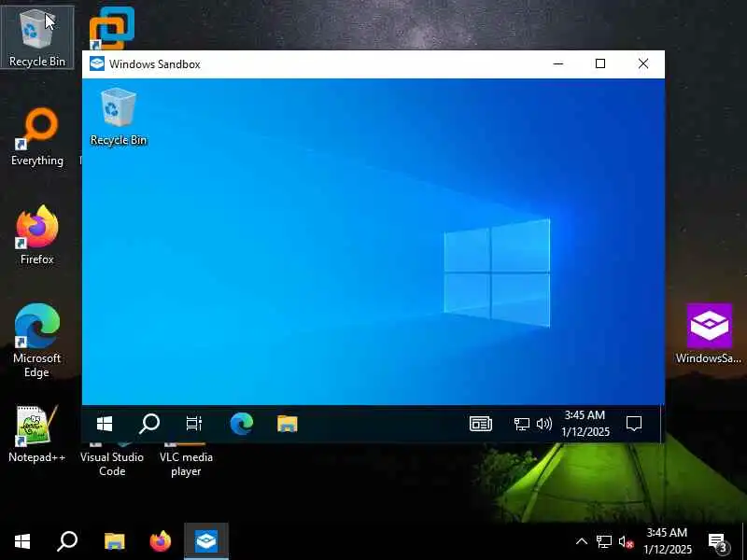Click the Sandbox taskbar search icon
The width and height of the screenshot is (747, 560).
149,424
